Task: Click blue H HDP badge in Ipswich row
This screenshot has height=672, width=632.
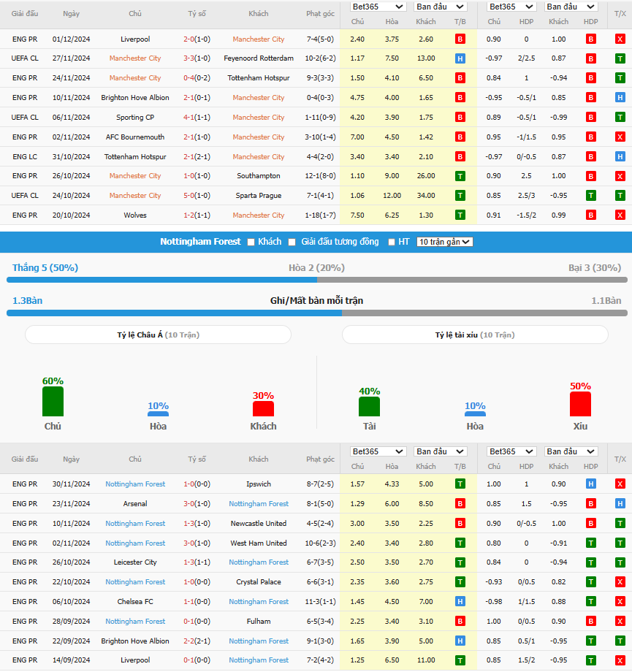Action: [591, 484]
